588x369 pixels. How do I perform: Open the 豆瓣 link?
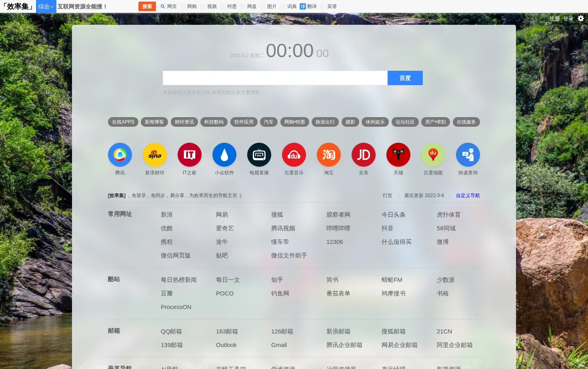pyautogui.click(x=167, y=293)
